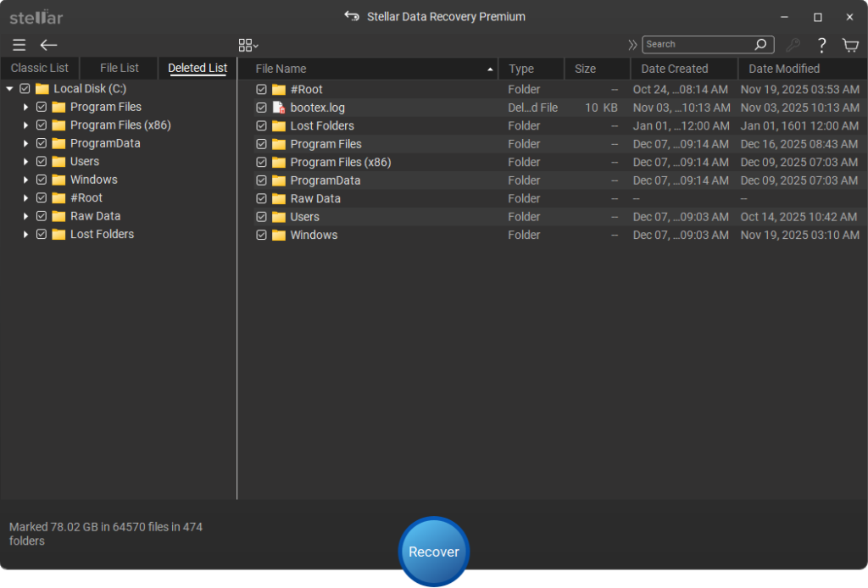The height and width of the screenshot is (588, 868).
Task: Click Program Files folder icon in file list
Action: coord(279,144)
